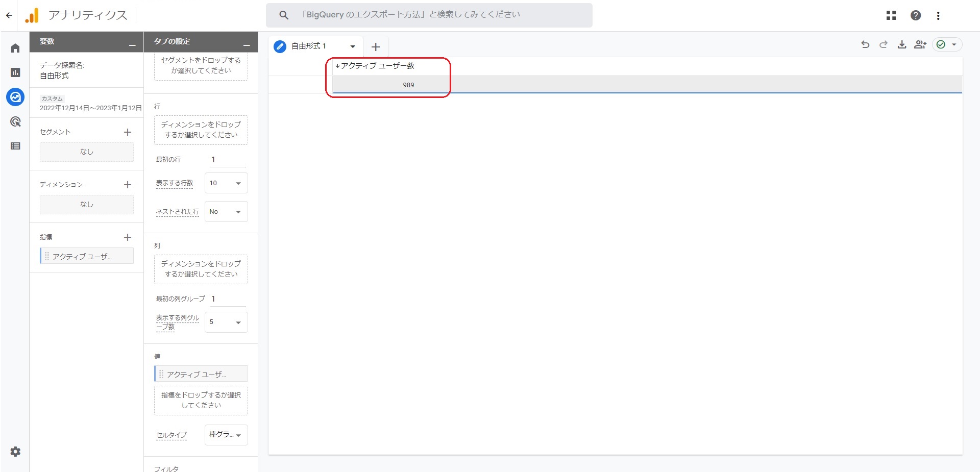Click the ディメンション なし placeholder

tap(87, 204)
